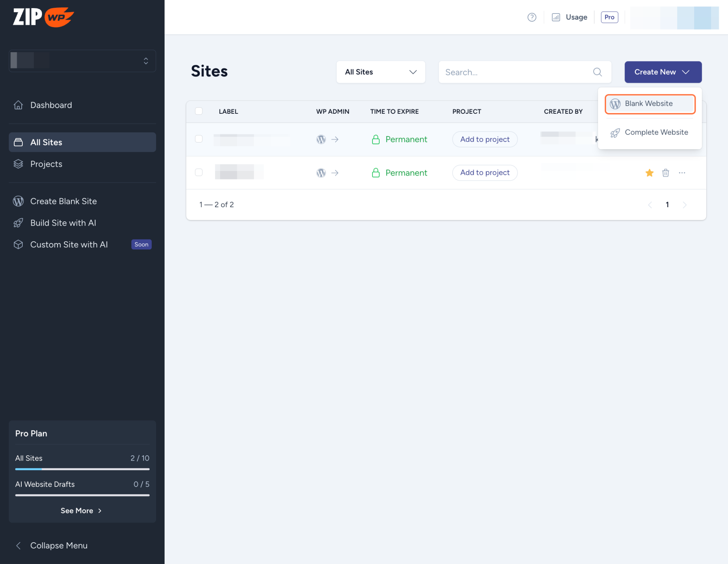Select Blank Website from the menu
Screen dimensions: 728x564
[649, 104]
